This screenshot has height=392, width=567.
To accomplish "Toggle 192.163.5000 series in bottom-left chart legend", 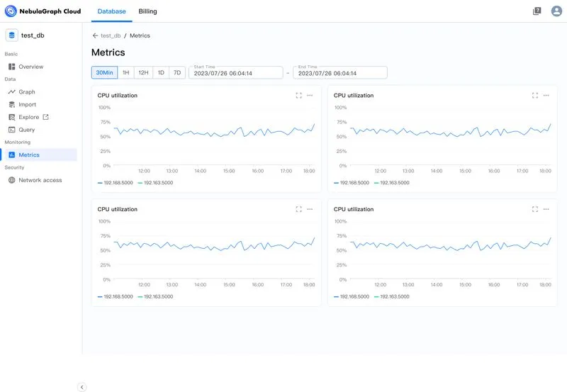I will [155, 296].
